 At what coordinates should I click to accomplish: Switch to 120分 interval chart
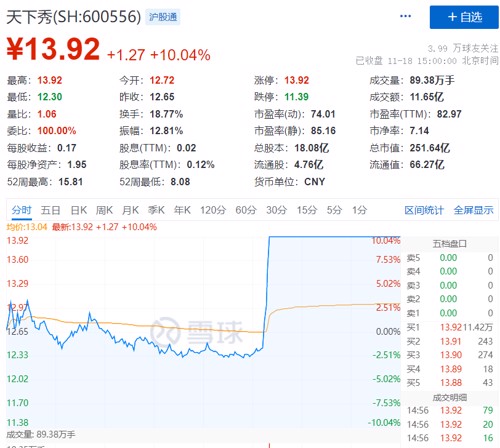pyautogui.click(x=213, y=210)
